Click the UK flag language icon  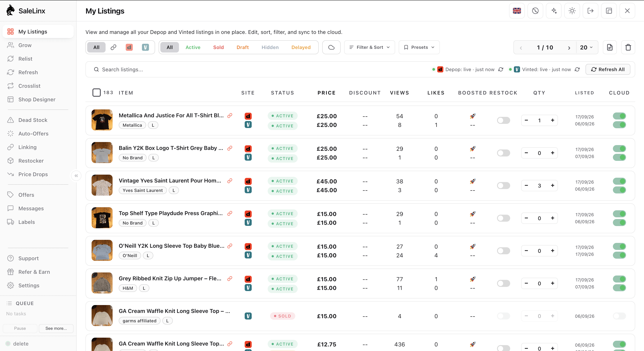tap(517, 11)
